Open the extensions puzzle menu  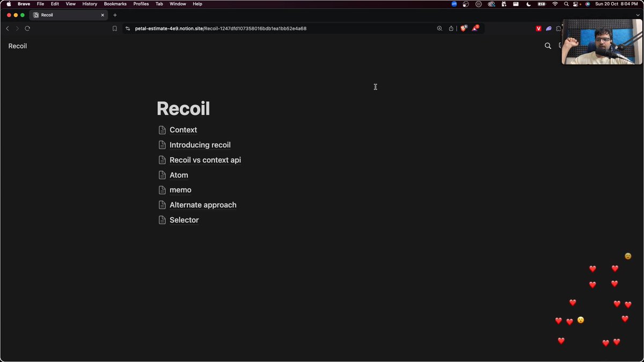pyautogui.click(x=559, y=28)
